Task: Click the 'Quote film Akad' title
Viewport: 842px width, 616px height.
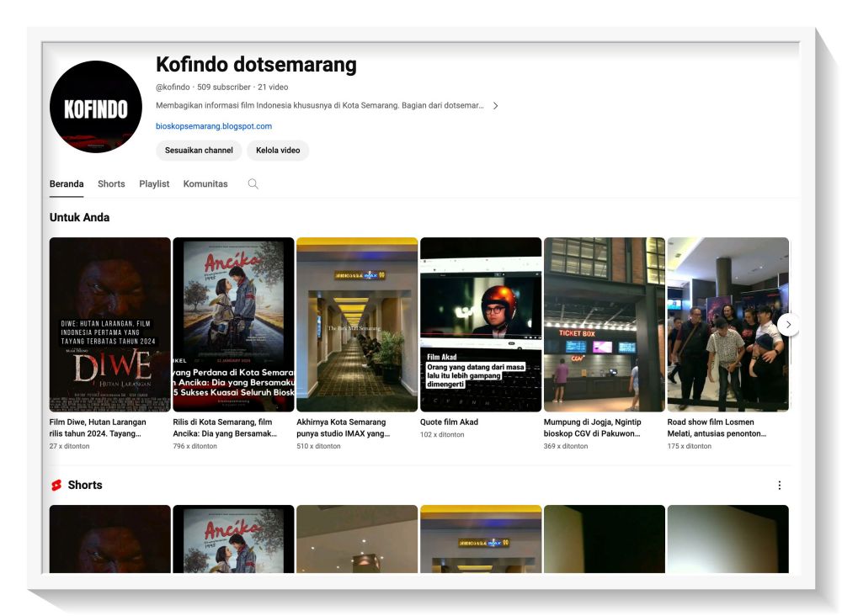Action: point(449,422)
